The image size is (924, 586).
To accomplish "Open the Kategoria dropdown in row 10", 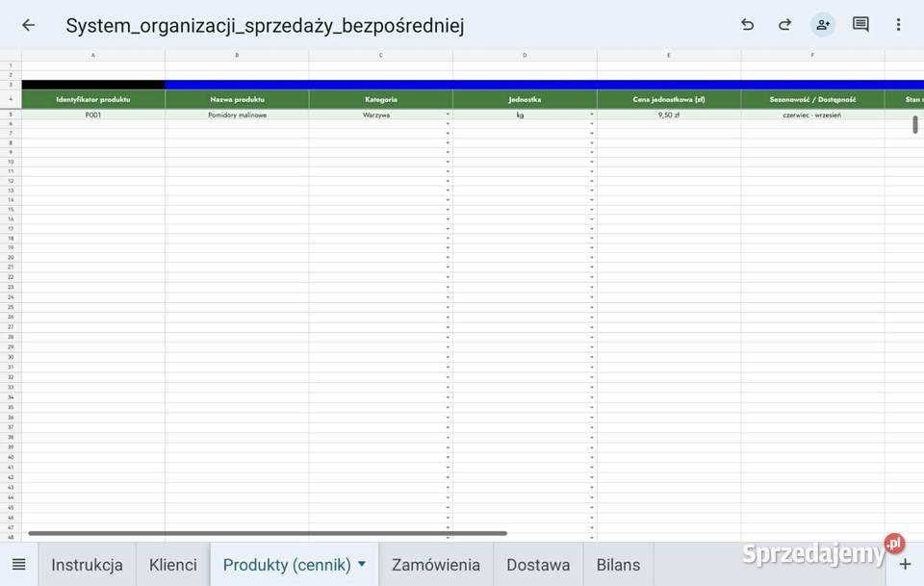I will click(x=448, y=162).
